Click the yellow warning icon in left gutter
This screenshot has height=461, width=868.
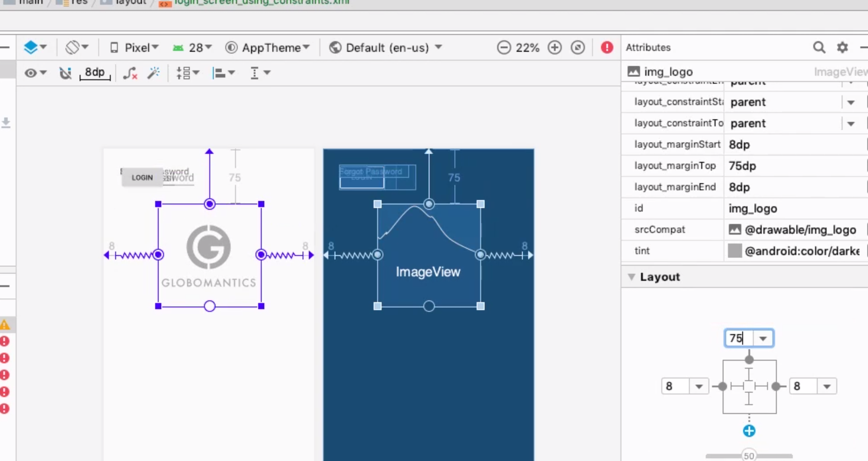tap(5, 324)
